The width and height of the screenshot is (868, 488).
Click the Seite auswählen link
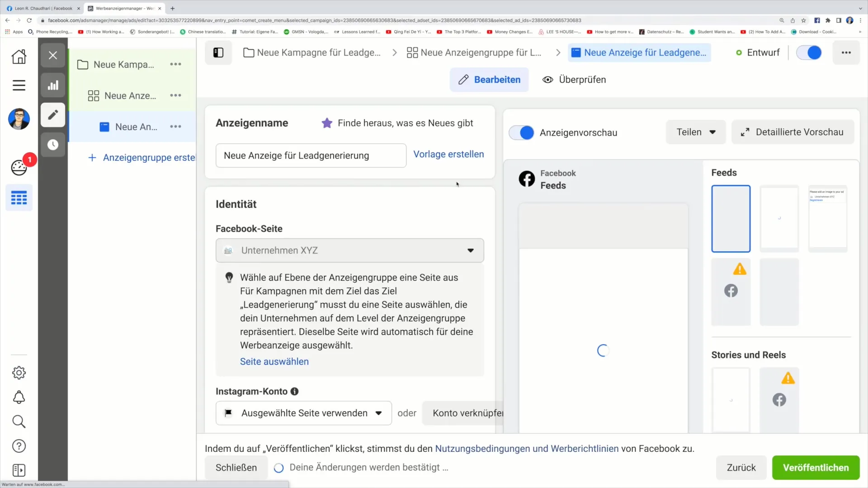(x=274, y=361)
